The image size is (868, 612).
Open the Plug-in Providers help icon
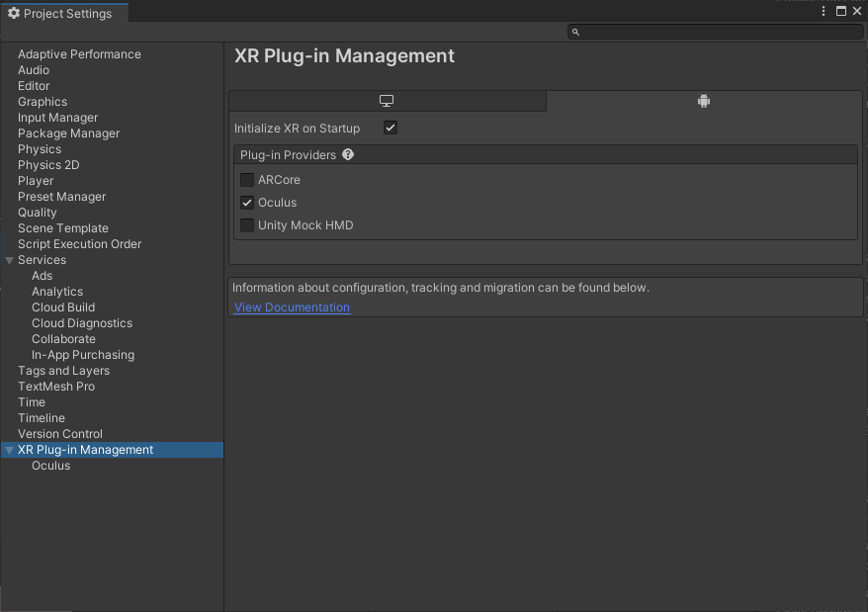click(x=348, y=154)
